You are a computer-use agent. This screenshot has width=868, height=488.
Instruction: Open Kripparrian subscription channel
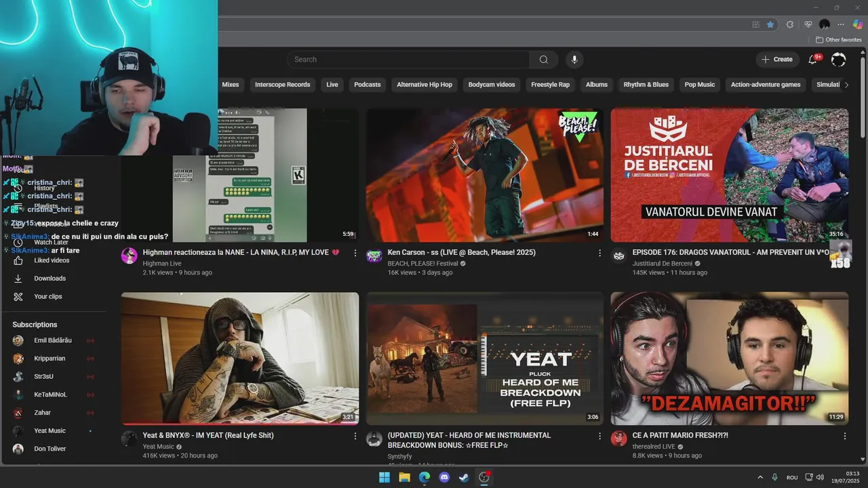click(x=53, y=359)
